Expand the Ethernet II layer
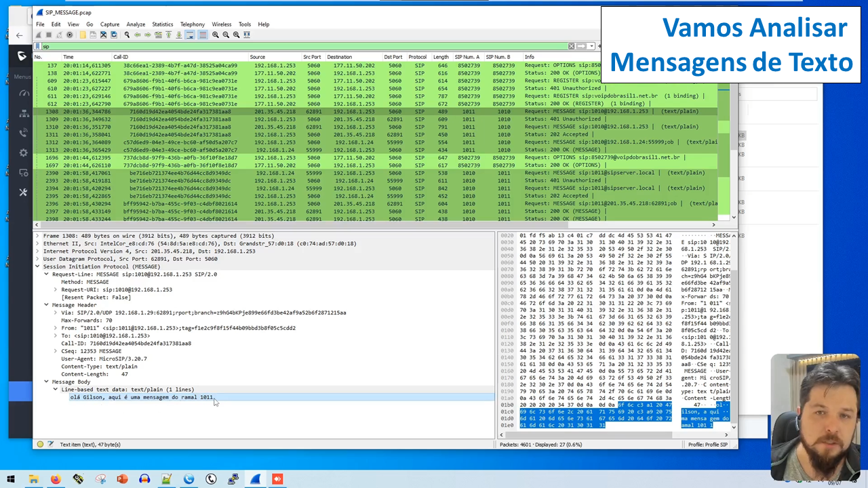The width and height of the screenshot is (868, 488). coord(38,243)
